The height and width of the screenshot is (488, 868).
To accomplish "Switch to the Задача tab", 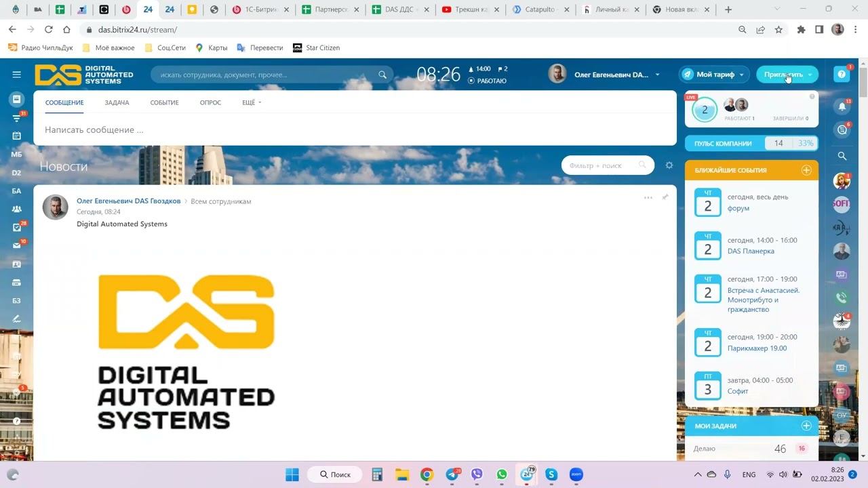I will click(117, 102).
